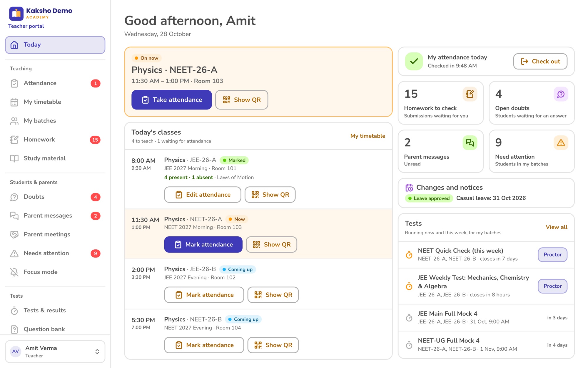588x368 pixels.
Task: Click the Homework to check card icon
Action: tap(470, 94)
